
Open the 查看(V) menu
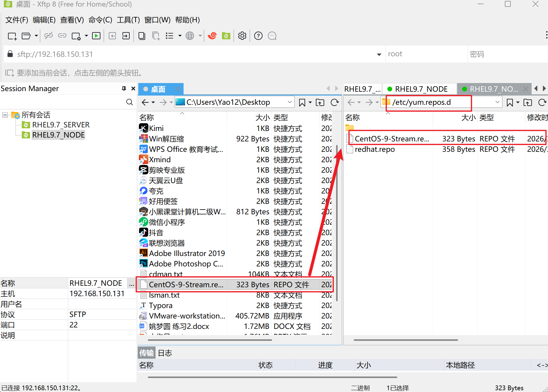(72, 20)
